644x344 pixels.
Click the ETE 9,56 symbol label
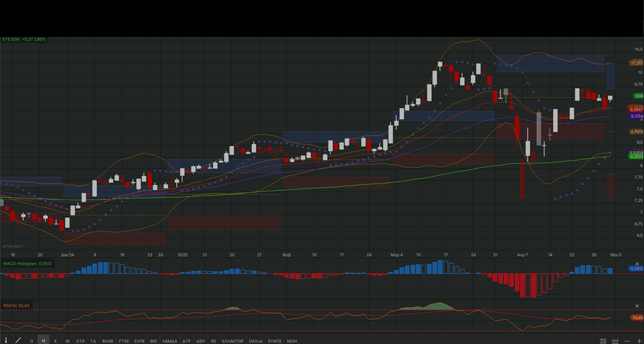tap(11, 39)
